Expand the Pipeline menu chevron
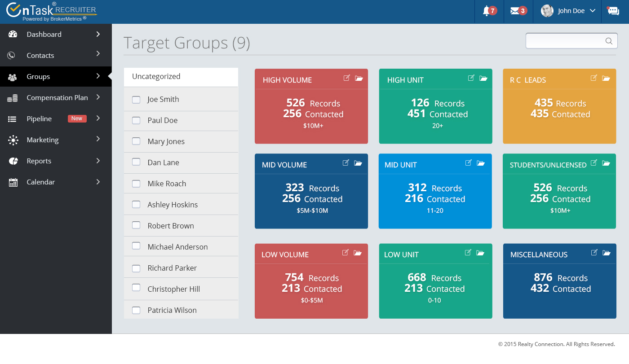 [x=98, y=118]
